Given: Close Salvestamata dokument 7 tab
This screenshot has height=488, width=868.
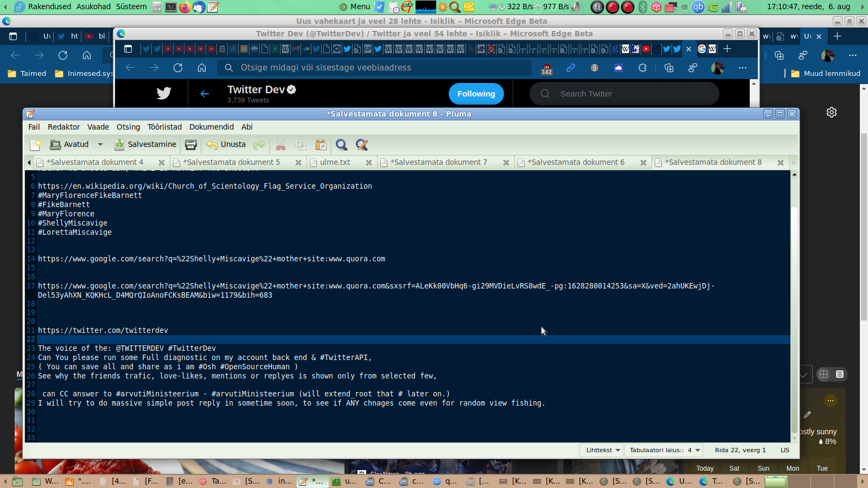Looking at the screenshot, I should 506,163.
